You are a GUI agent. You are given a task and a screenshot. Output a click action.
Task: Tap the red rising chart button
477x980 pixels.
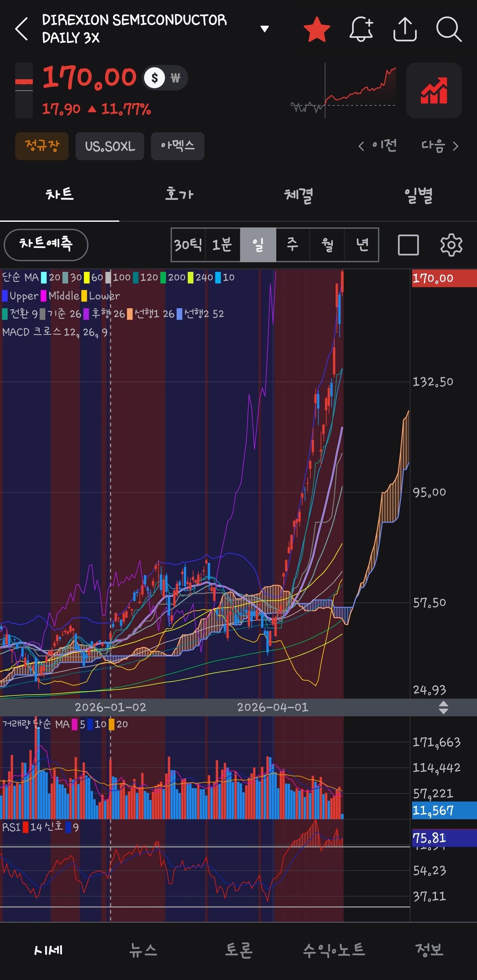click(x=434, y=91)
